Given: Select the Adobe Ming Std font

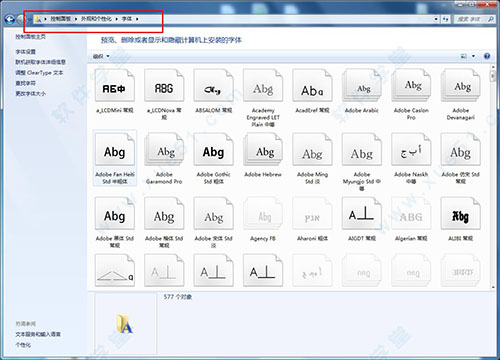Looking at the screenshot, I should click(312, 149).
